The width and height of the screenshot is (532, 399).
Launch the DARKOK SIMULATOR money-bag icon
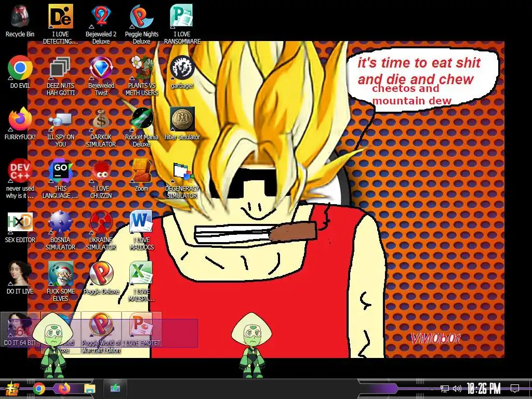tap(101, 128)
